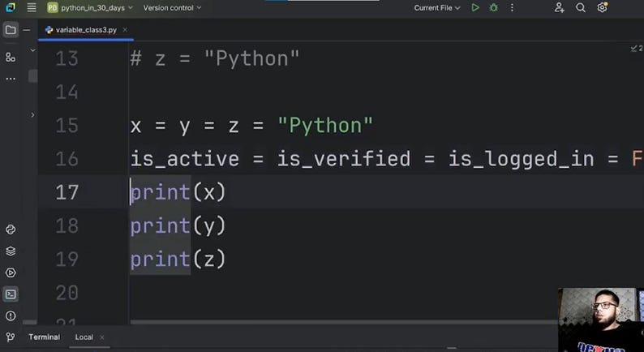The image size is (644, 352).
Task: Click the "Python" string on line 15
Action: (x=326, y=126)
